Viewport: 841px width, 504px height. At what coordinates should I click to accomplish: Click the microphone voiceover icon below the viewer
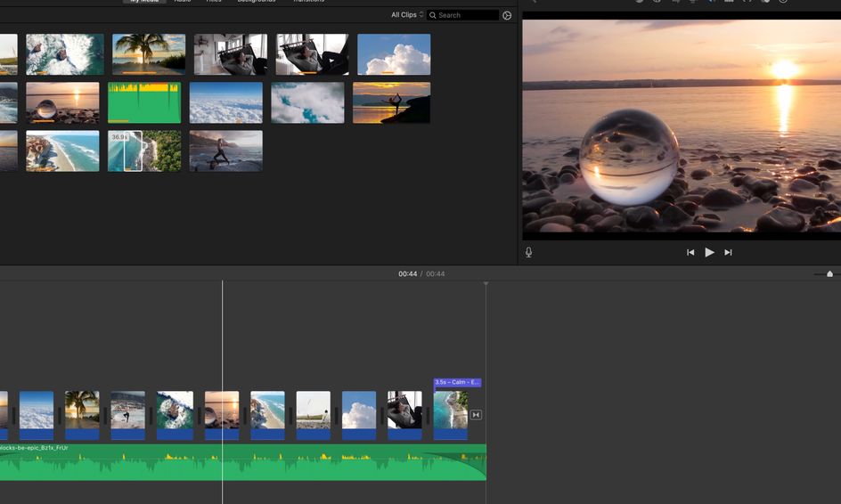coord(529,252)
